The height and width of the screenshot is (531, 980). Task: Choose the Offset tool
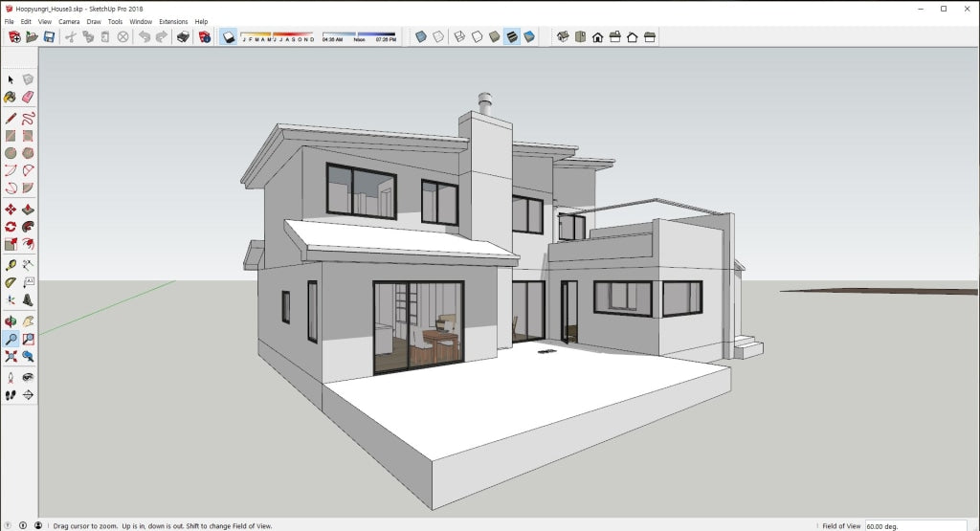coord(28,244)
